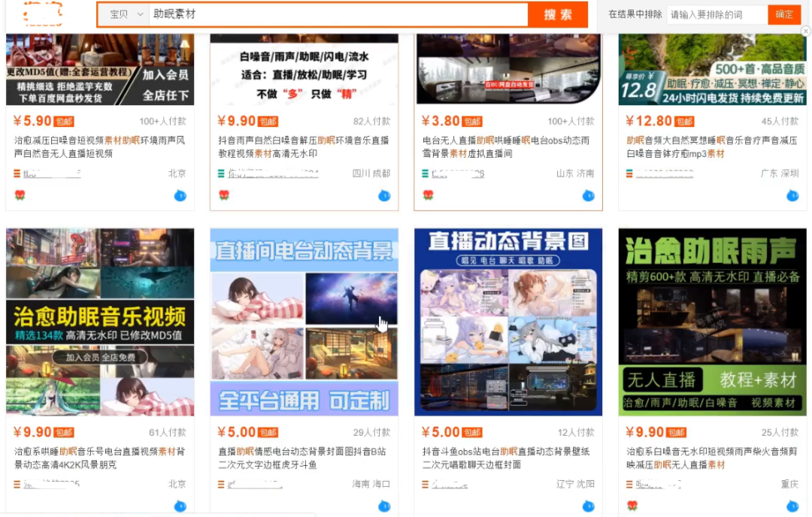Viewport: 812px width, 517px height.
Task: Click the 确定 button to apply exclusion
Action: coord(784,14)
